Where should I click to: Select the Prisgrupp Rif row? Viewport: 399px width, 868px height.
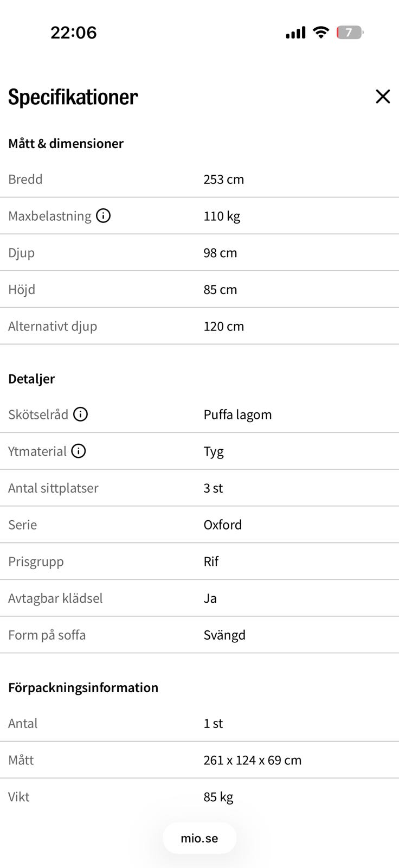click(x=200, y=561)
